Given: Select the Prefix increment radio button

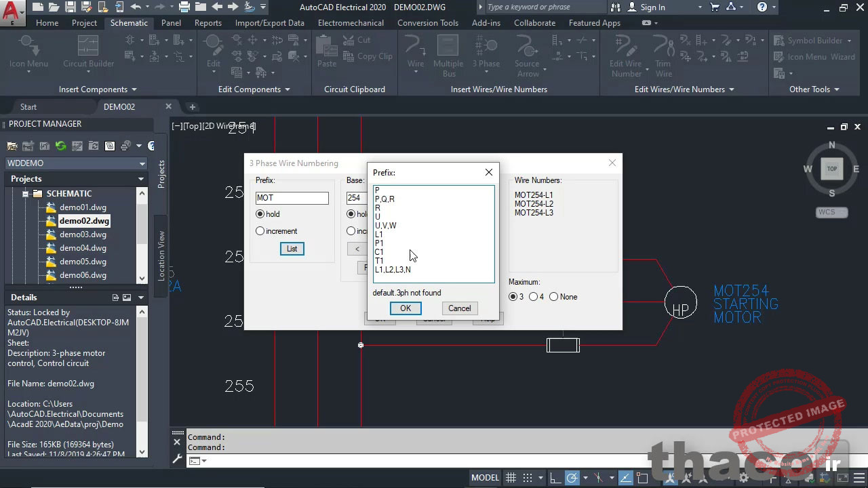Looking at the screenshot, I should [260, 231].
